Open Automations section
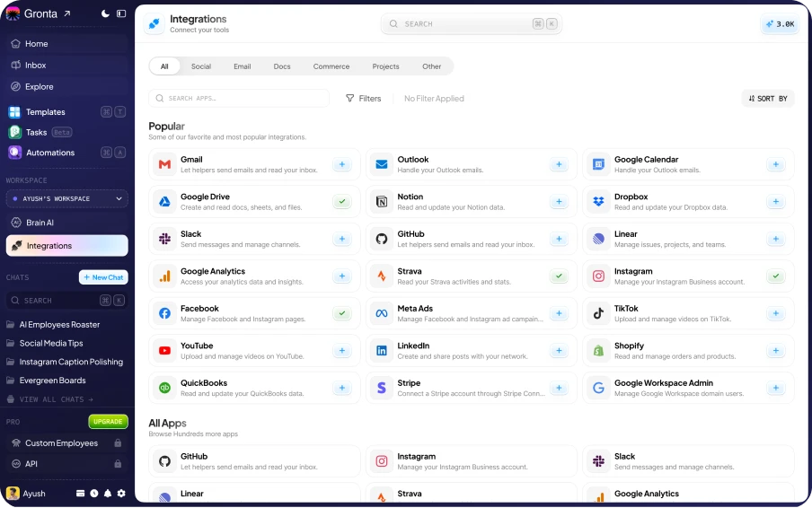 (66, 153)
